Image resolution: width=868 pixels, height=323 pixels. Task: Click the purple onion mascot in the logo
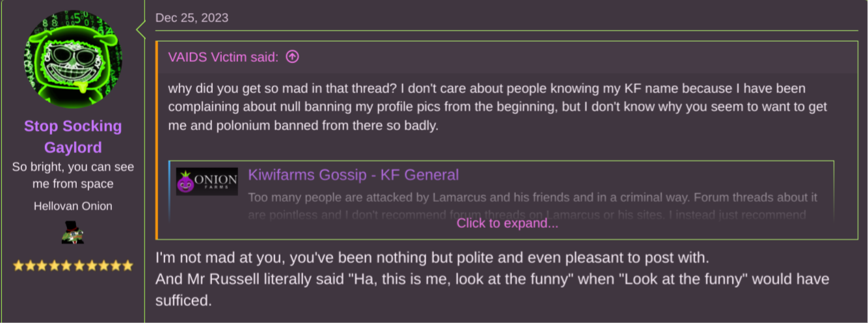tap(186, 182)
